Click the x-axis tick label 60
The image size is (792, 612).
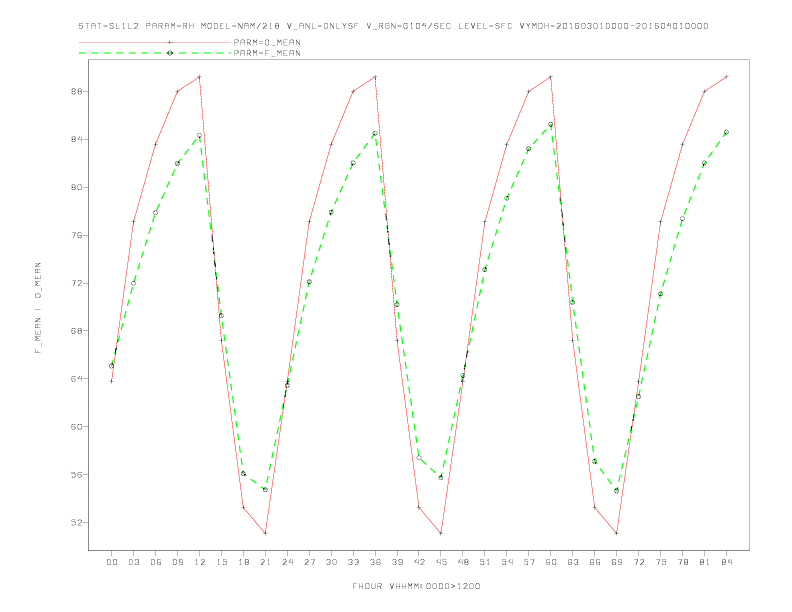[551, 562]
